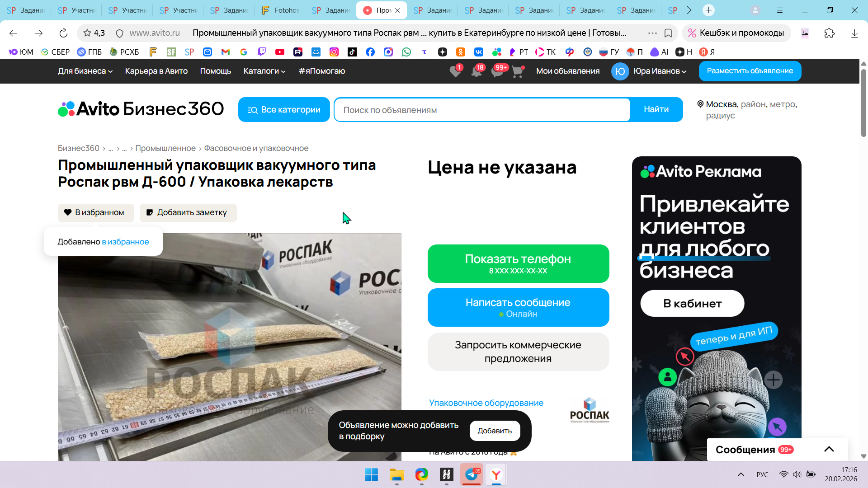Open the browser extensions puzzle icon
Screen dimensions: 868x488
click(829, 33)
